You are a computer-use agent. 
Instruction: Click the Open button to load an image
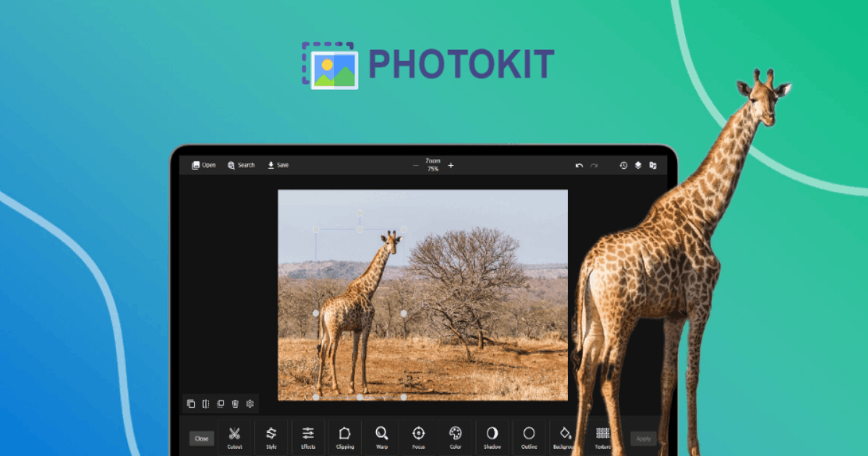(203, 165)
